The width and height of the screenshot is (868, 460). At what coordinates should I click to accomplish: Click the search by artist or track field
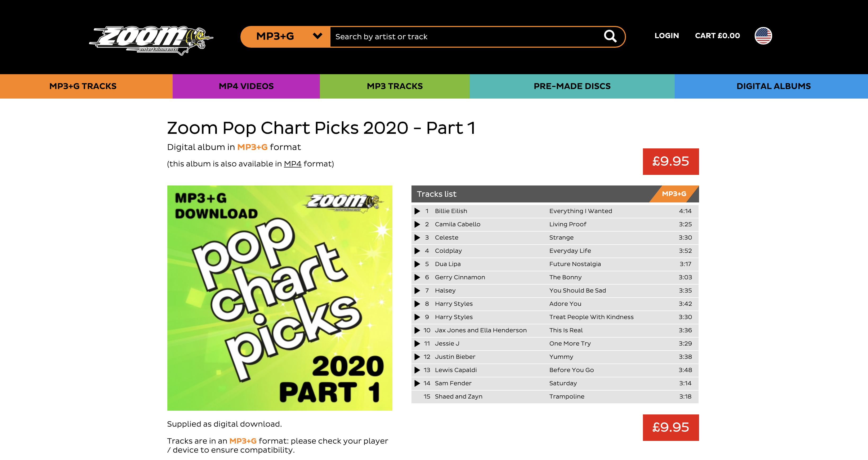coord(465,37)
